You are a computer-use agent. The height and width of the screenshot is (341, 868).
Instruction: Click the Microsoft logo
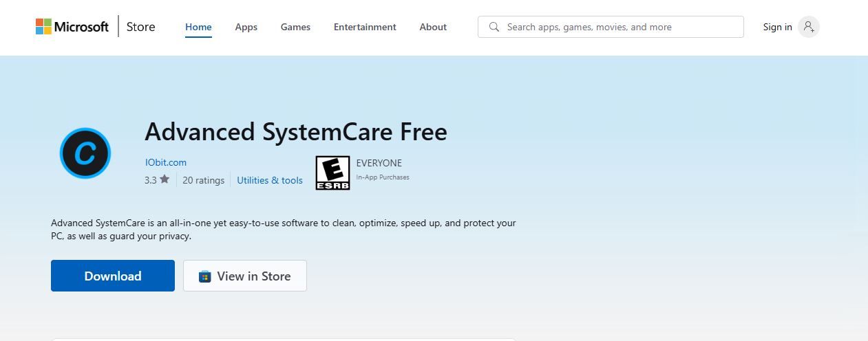pos(72,27)
